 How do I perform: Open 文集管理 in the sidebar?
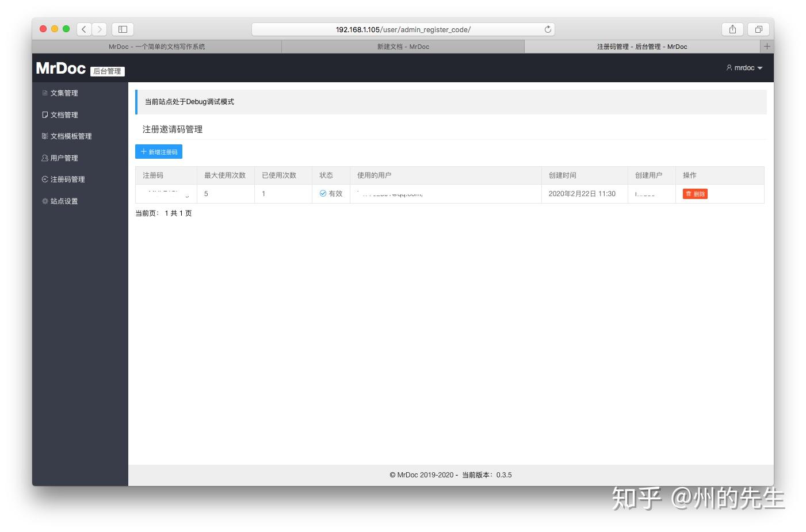(x=63, y=93)
